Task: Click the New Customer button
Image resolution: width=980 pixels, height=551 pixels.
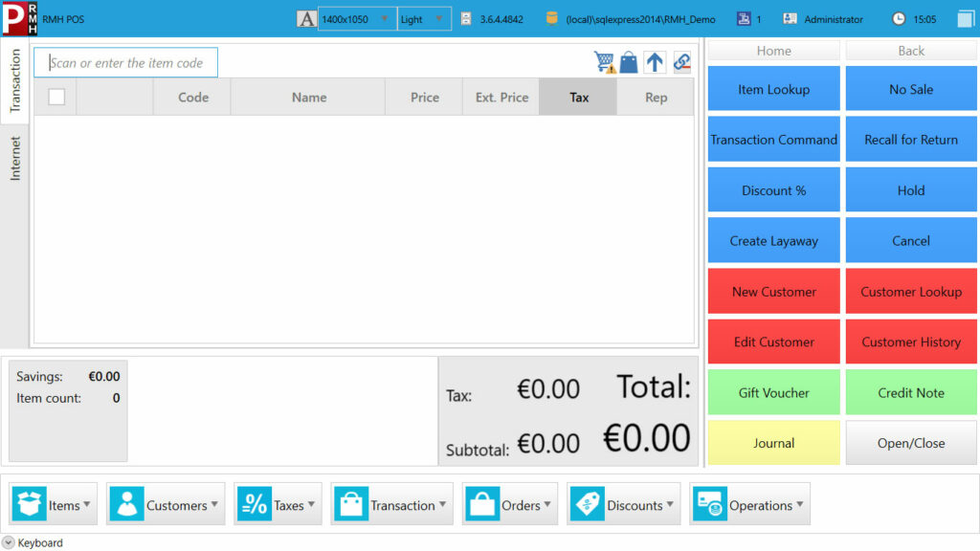Action: [773, 291]
